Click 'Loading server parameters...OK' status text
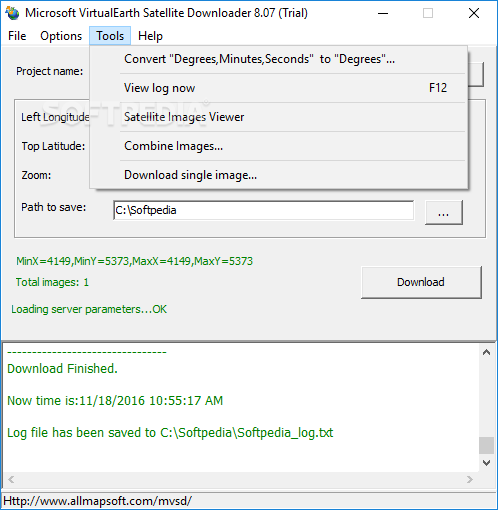498x510 pixels. 89,309
